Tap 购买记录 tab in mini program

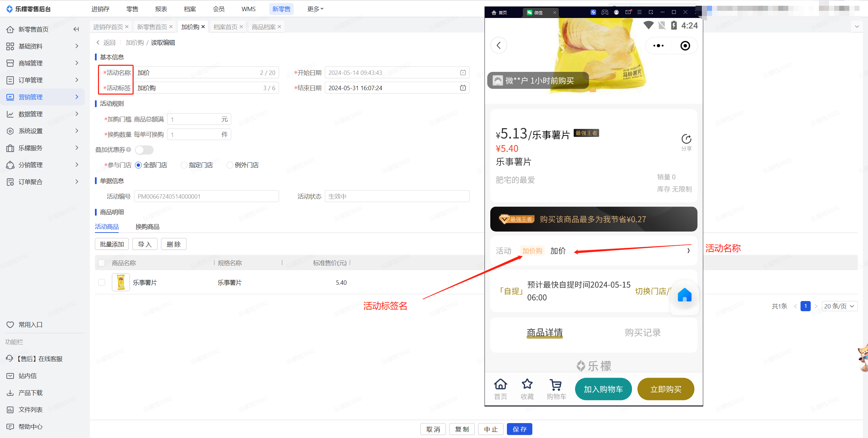click(x=643, y=333)
